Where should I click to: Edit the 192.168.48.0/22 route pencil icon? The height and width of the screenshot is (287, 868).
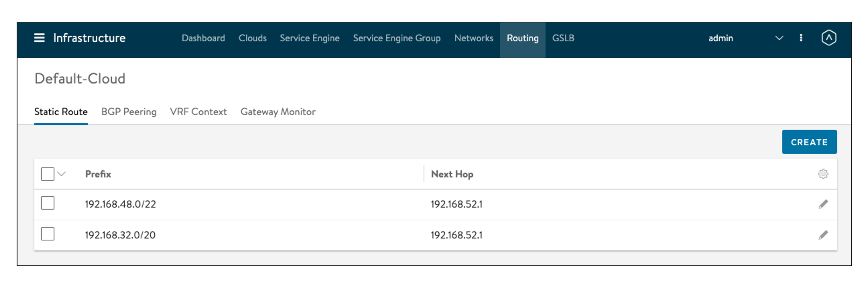pyautogui.click(x=823, y=204)
